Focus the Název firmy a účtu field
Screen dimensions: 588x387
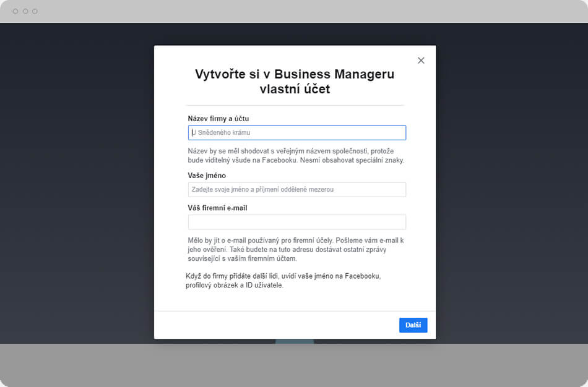296,133
